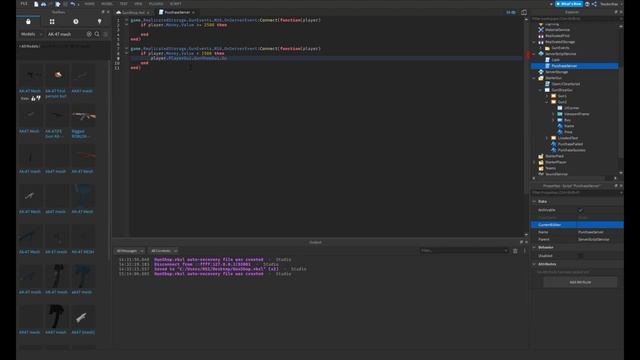Click the New file icon in top bar
Viewport: 640px width, 360px height.
pyautogui.click(x=36, y=4)
